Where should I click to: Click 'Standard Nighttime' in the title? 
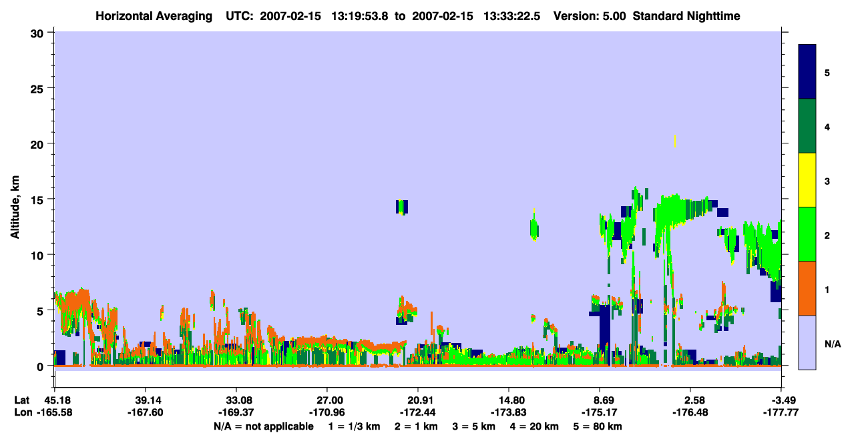click(x=686, y=16)
